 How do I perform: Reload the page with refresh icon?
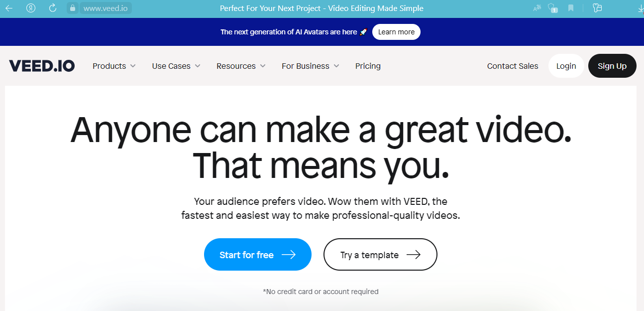click(53, 8)
